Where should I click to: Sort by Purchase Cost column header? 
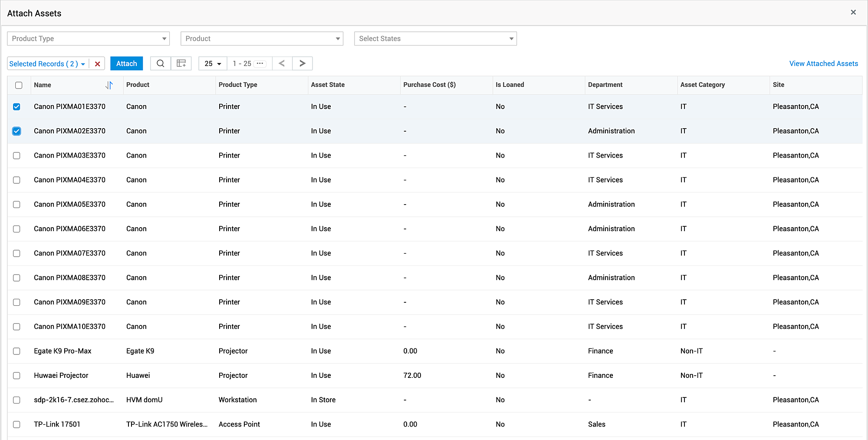429,85
